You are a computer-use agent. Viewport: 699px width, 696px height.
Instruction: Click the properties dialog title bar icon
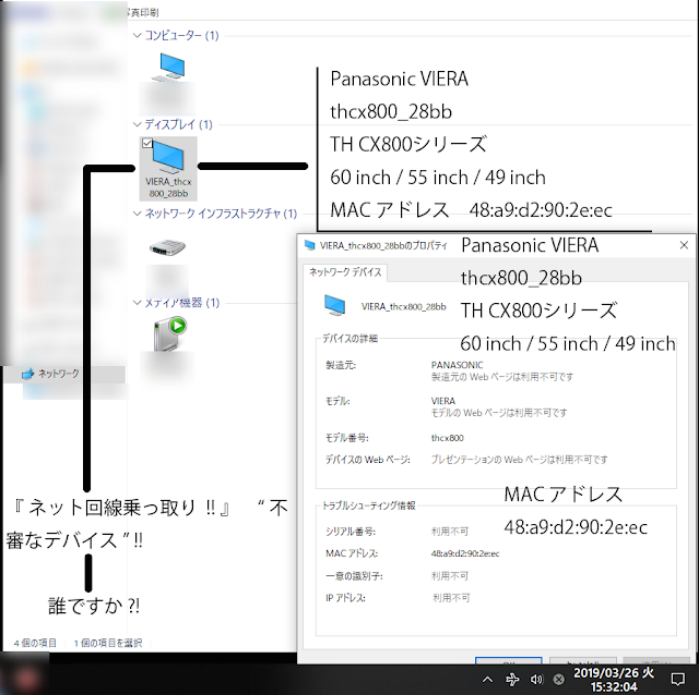[309, 245]
